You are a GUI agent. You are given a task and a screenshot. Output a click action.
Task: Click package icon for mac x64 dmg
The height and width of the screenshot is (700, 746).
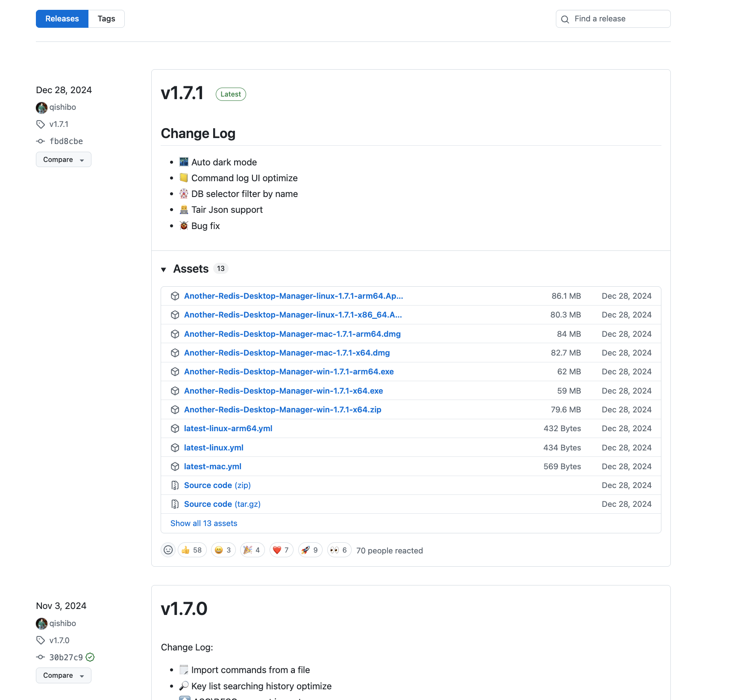pyautogui.click(x=175, y=353)
